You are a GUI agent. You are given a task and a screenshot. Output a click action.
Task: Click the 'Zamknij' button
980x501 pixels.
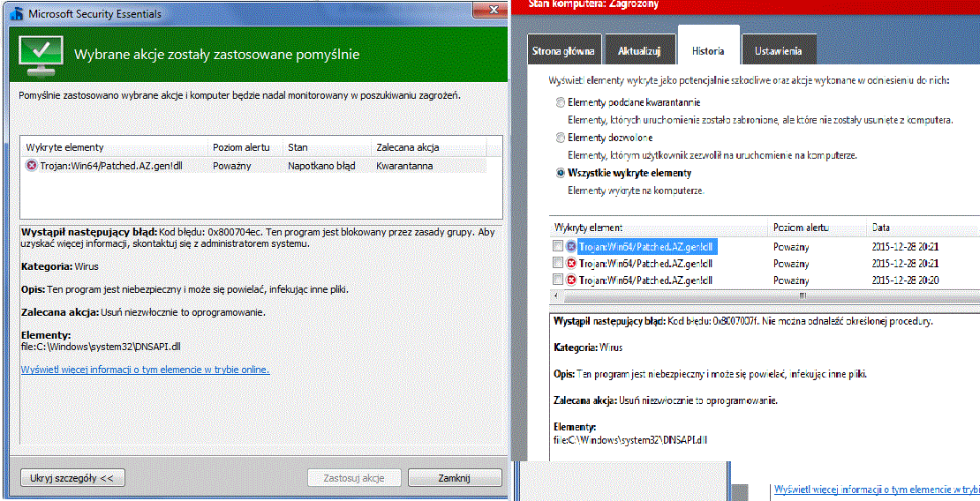[x=455, y=478]
